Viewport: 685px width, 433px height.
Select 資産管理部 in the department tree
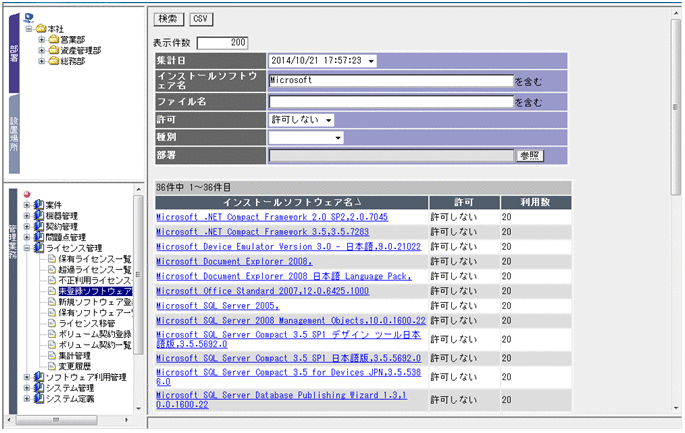point(80,50)
